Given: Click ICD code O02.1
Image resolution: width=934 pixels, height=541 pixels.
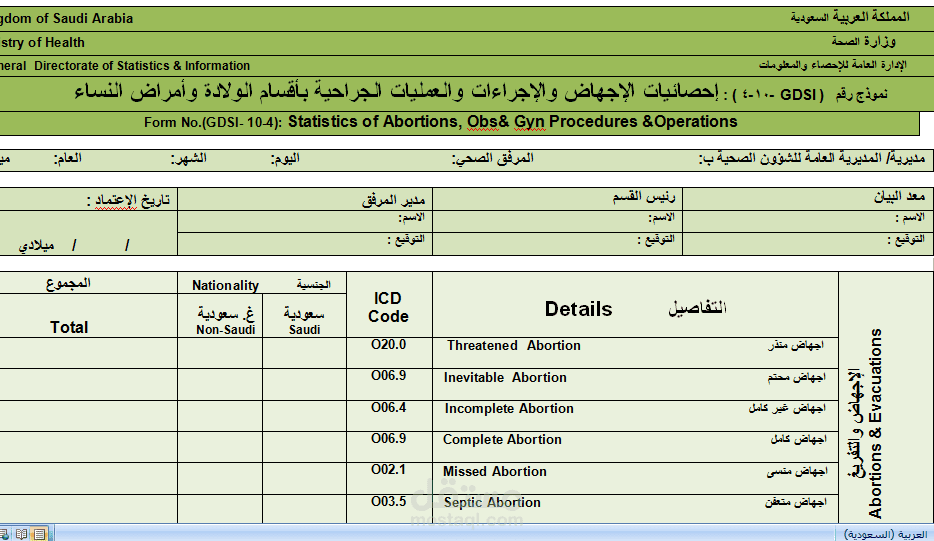Looking at the screenshot, I should coord(388,470).
